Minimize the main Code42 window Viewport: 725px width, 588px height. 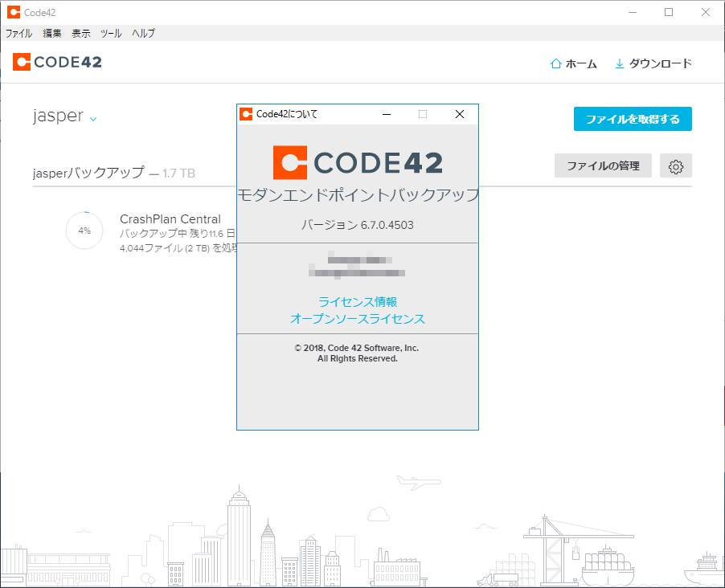click(633, 13)
